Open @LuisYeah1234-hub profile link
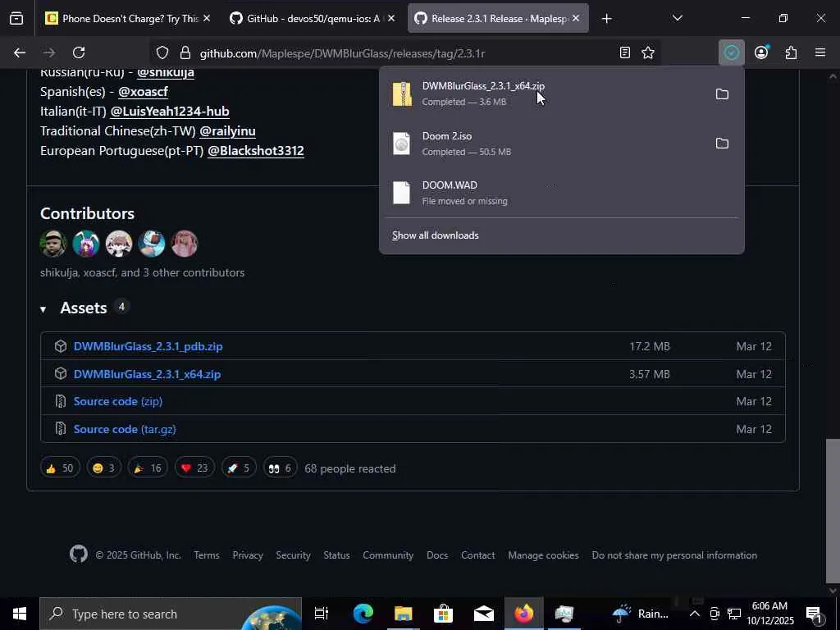Screen dimensions: 840x630 pyautogui.click(x=169, y=112)
